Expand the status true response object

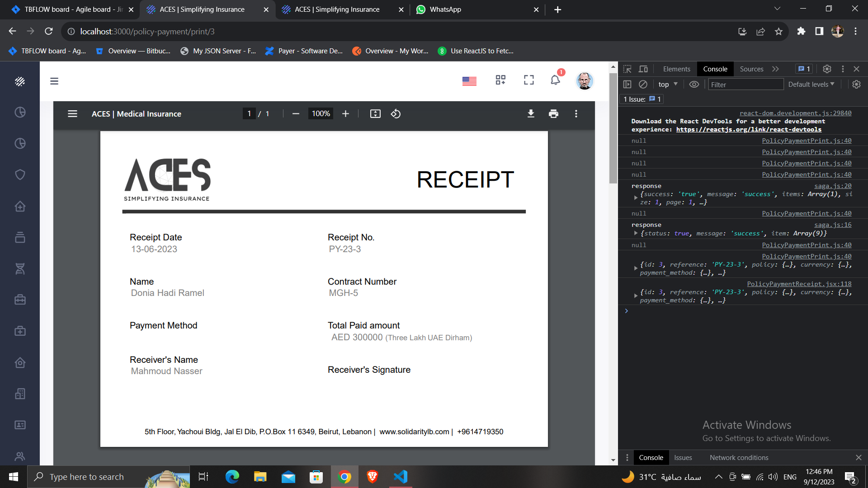point(636,234)
